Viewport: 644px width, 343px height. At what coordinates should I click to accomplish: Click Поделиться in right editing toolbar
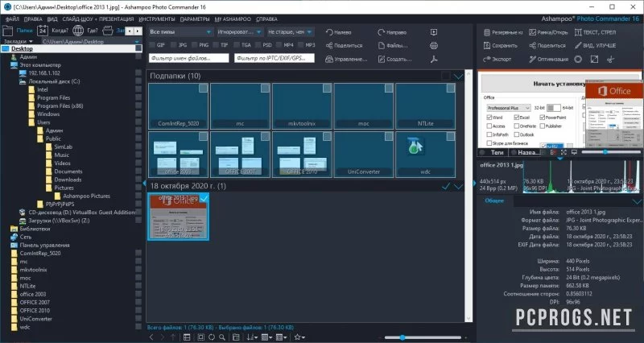[547, 46]
